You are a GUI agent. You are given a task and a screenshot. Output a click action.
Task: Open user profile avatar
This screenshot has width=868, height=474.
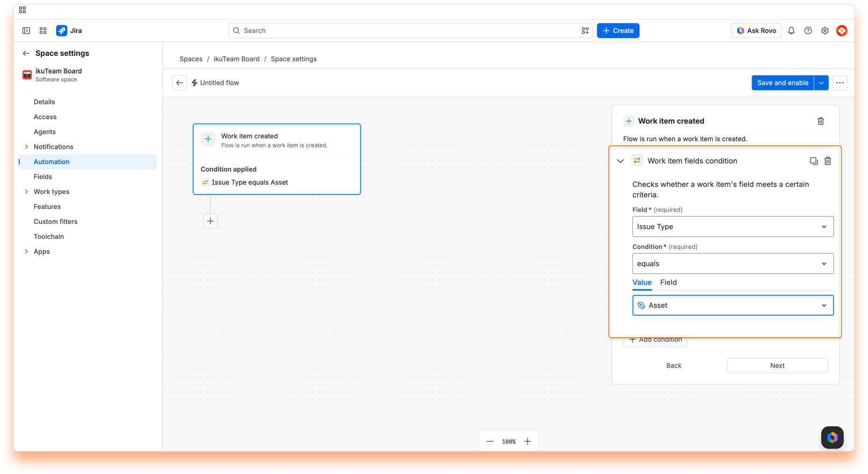click(x=842, y=30)
